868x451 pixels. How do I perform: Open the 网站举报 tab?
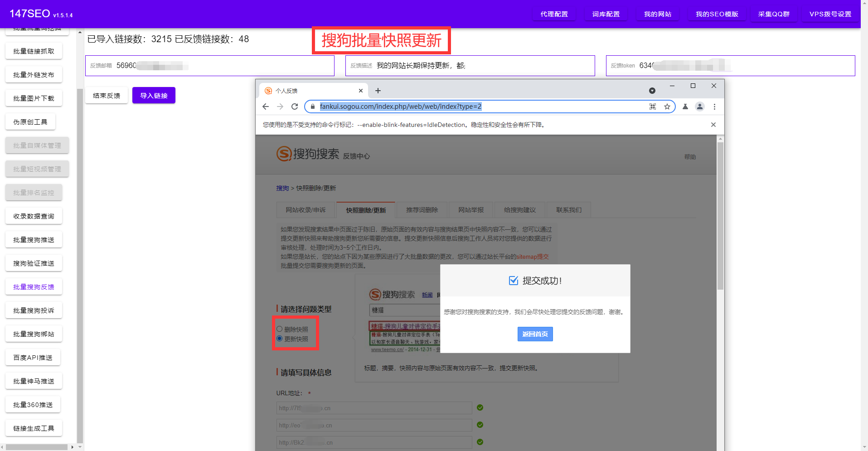pos(471,210)
